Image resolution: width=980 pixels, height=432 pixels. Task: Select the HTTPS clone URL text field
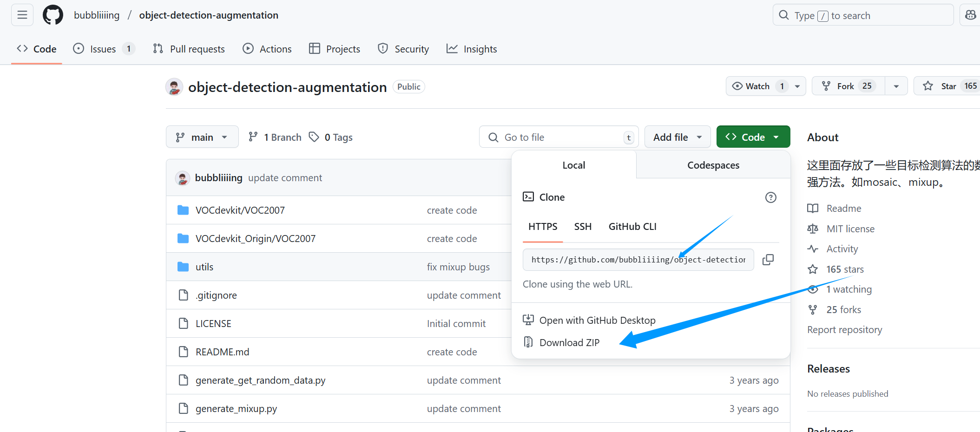pos(638,260)
